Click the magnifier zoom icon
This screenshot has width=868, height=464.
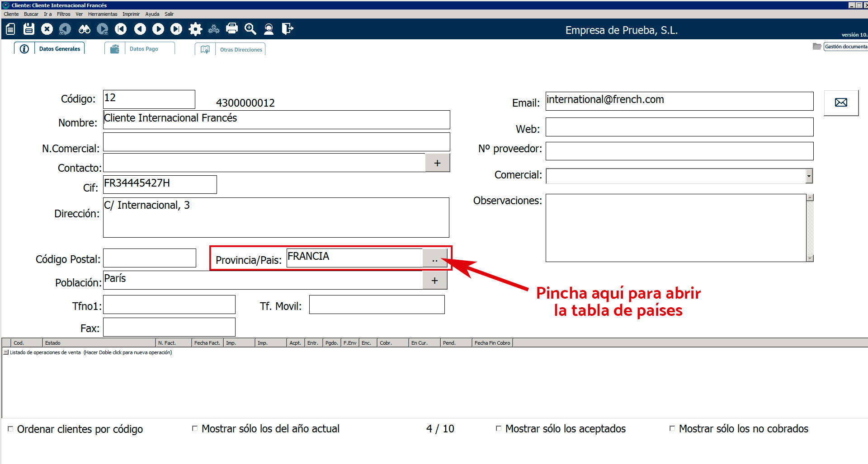point(250,29)
